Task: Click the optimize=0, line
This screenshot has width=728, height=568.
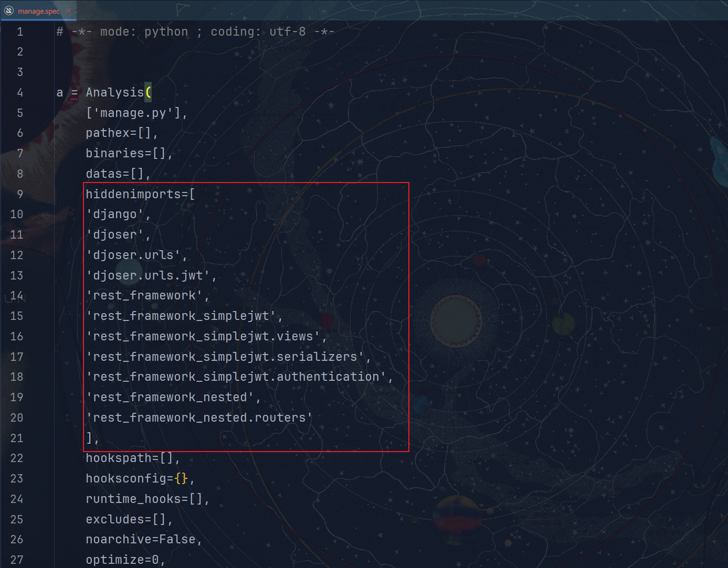Action: 125,560
